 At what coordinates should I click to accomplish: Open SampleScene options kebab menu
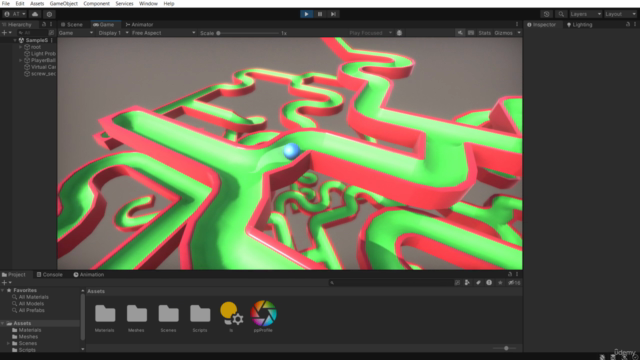tap(52, 40)
